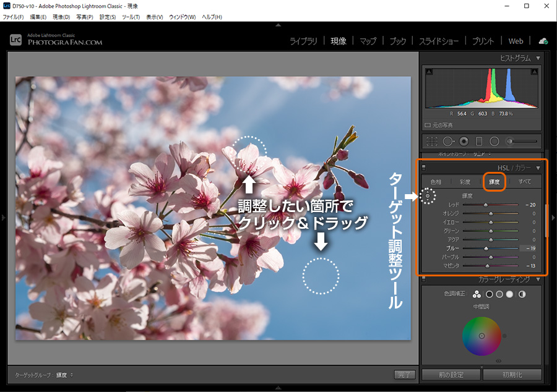Select the midtones color grading wheel icon
The image size is (557, 392).
(x=499, y=294)
